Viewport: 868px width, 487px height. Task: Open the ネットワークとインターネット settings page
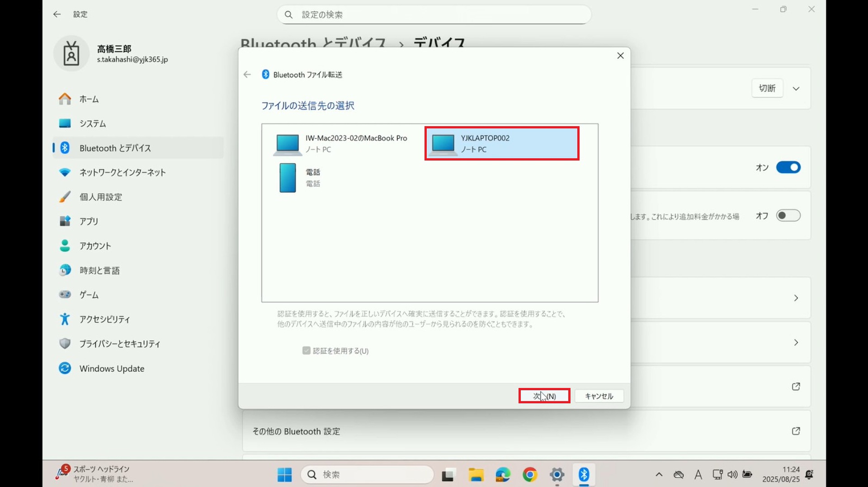pyautogui.click(x=123, y=172)
